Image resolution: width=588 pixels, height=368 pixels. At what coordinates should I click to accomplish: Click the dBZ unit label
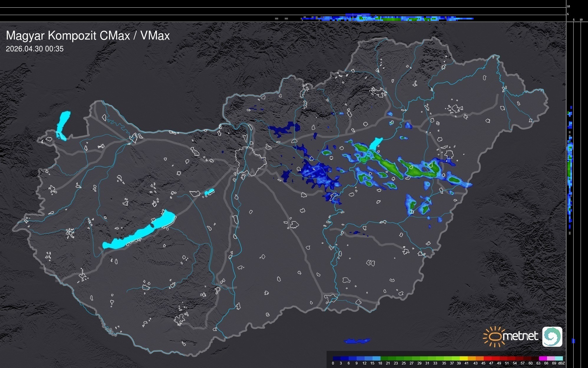click(x=561, y=363)
